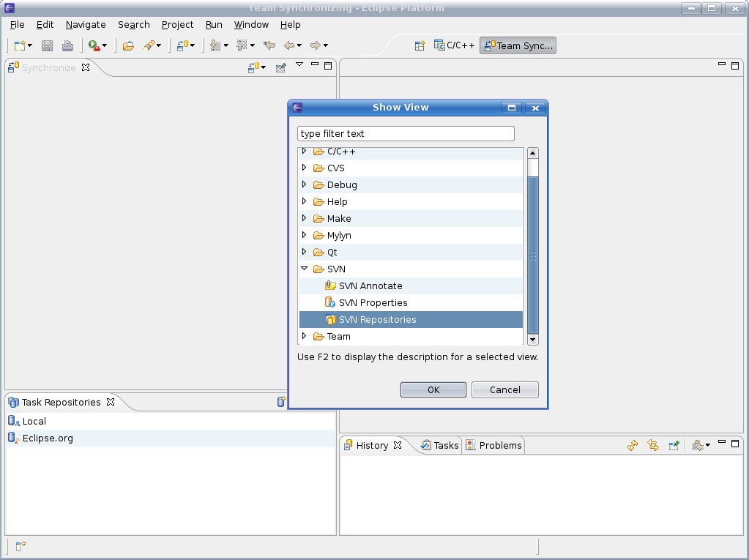Click the Refresh icon in History panel
Image resolution: width=749 pixels, height=560 pixels.
click(x=633, y=445)
